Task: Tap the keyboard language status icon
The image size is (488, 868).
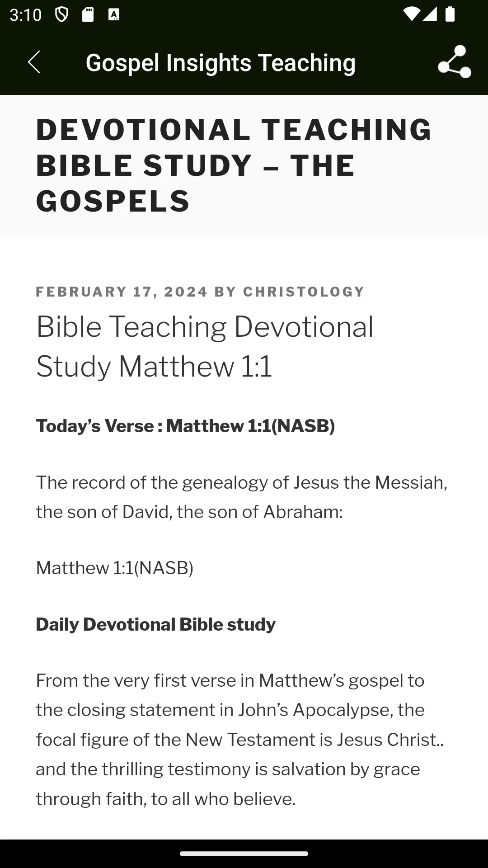Action: (x=114, y=15)
